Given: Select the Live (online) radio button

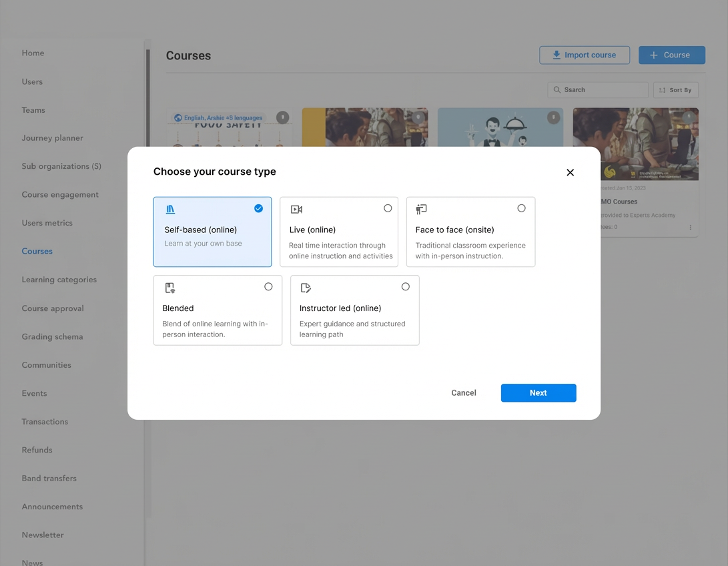Looking at the screenshot, I should [x=388, y=208].
